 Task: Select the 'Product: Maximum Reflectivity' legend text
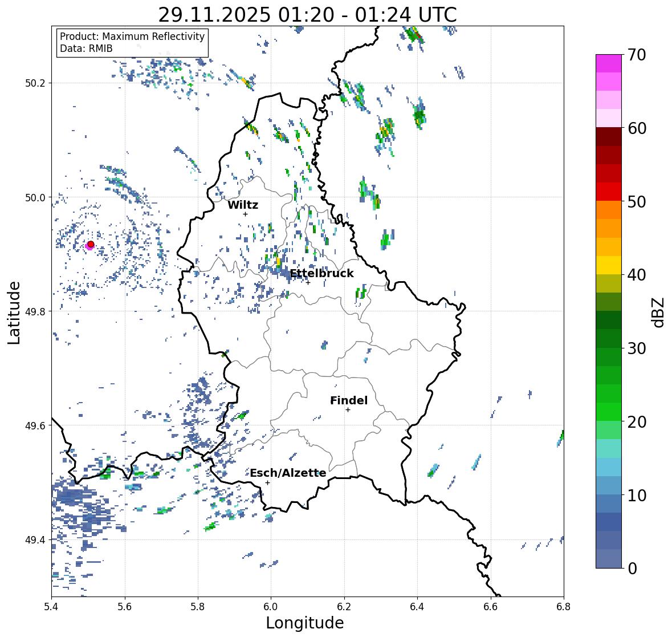point(132,36)
